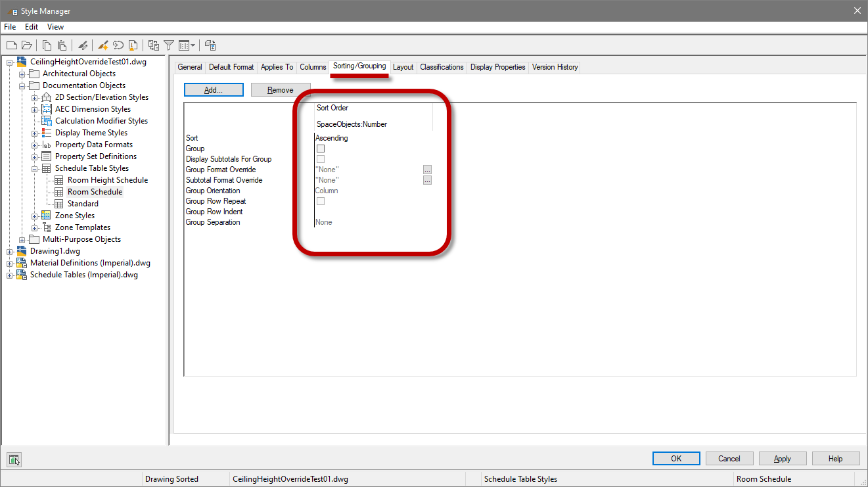Screen dimensions: 868x487
Task: Collapse the Documentation Objects tree node
Action: coord(21,85)
